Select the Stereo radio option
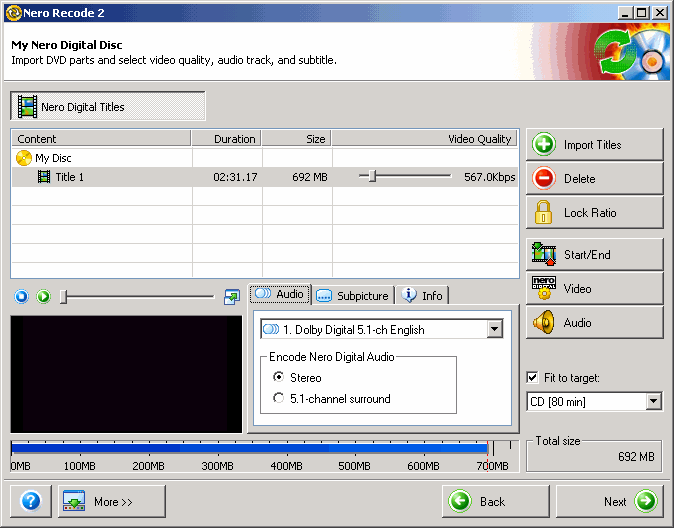Screen dimensions: 674x528 [279, 378]
